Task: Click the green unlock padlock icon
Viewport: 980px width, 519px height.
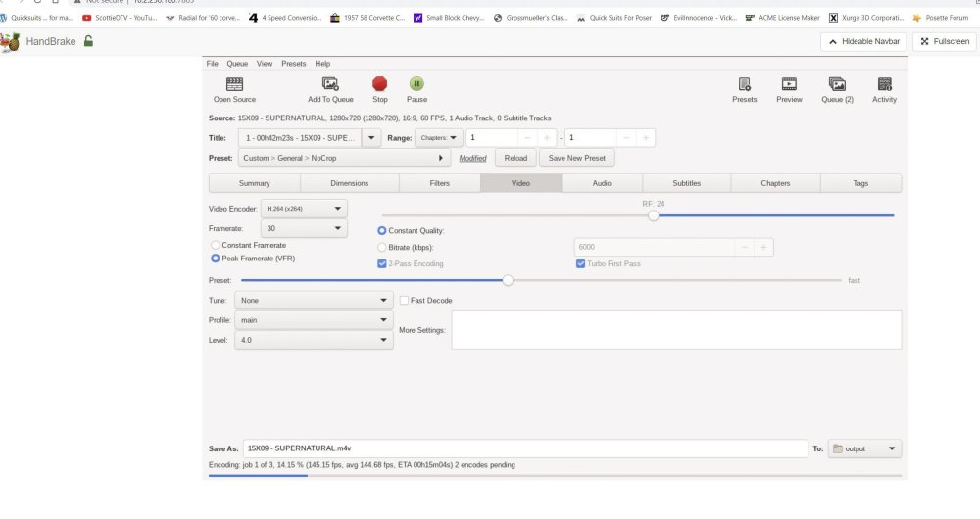Action: (89, 41)
